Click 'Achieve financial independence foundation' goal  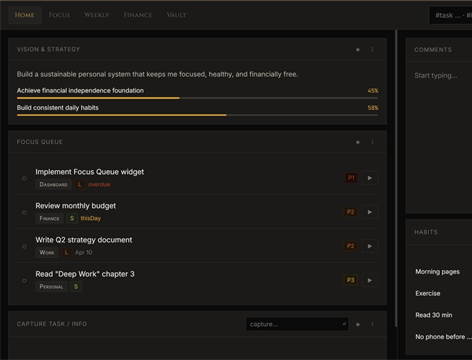[80, 91]
